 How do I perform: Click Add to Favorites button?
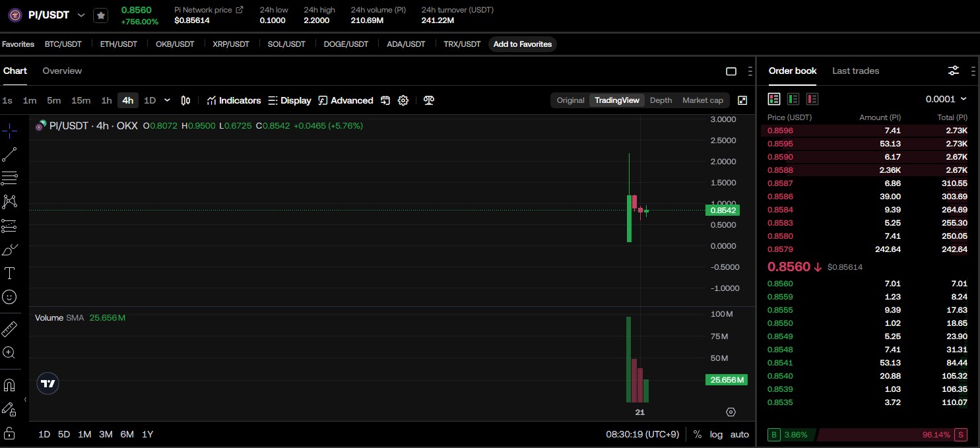[x=523, y=44]
